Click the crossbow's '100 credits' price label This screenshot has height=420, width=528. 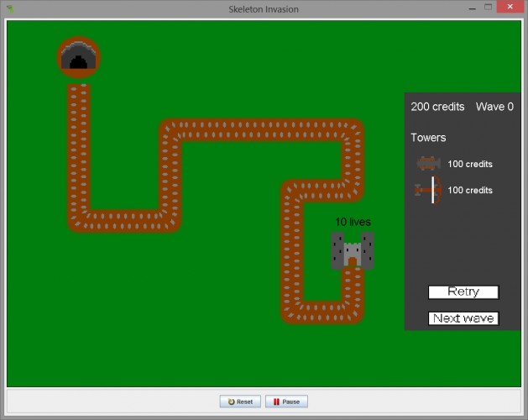click(x=470, y=190)
